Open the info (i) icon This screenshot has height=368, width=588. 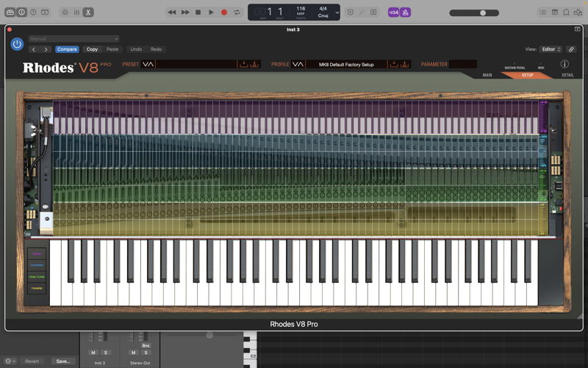tap(564, 64)
